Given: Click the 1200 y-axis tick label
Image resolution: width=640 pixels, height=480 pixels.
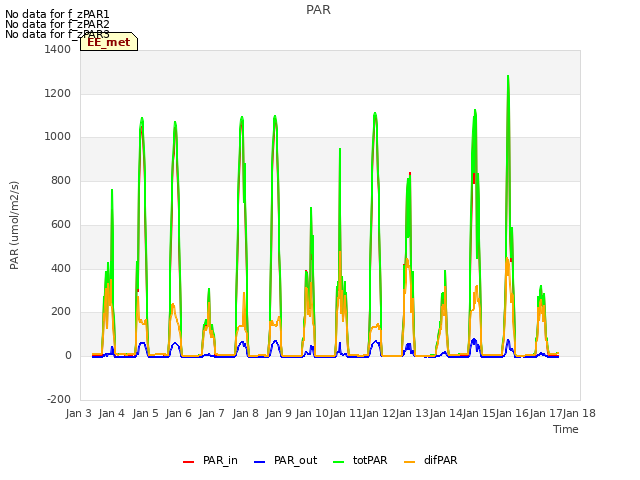Looking at the screenshot, I should click(x=58, y=93).
